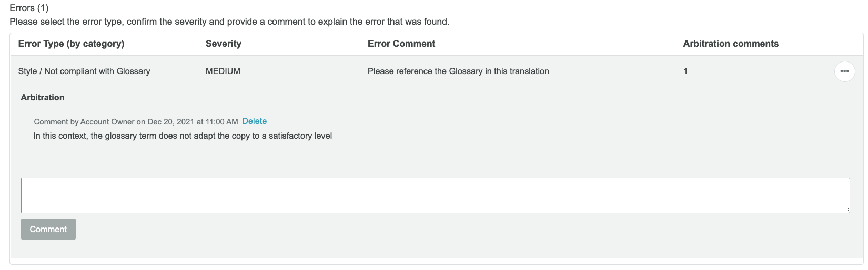Screen dimensions: 868x270
Task: Click the 'Please reference the Glossary' error comment
Action: (458, 71)
